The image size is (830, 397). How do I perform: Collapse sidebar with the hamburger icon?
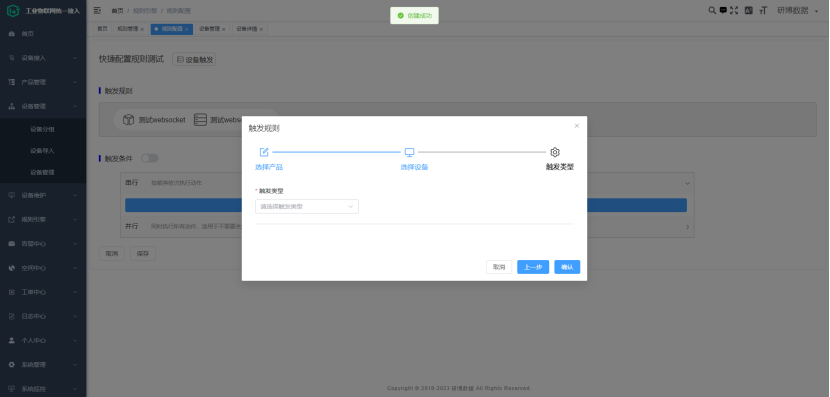pyautogui.click(x=97, y=11)
